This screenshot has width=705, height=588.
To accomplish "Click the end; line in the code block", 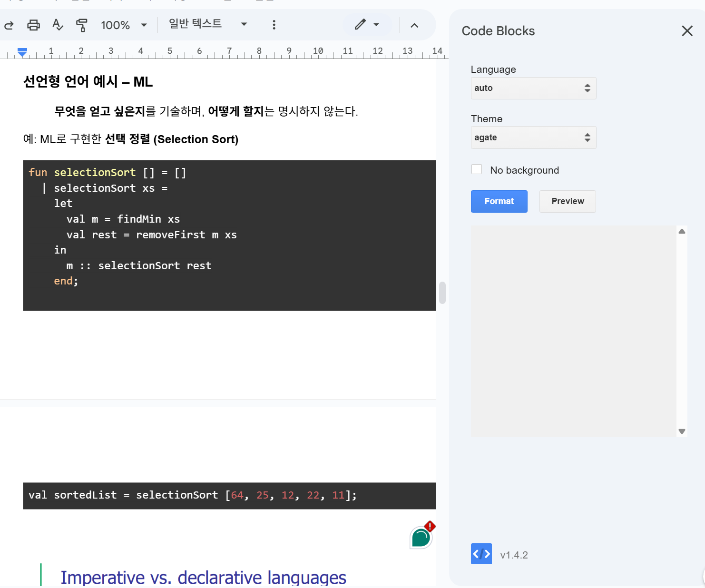I will (x=66, y=281).
